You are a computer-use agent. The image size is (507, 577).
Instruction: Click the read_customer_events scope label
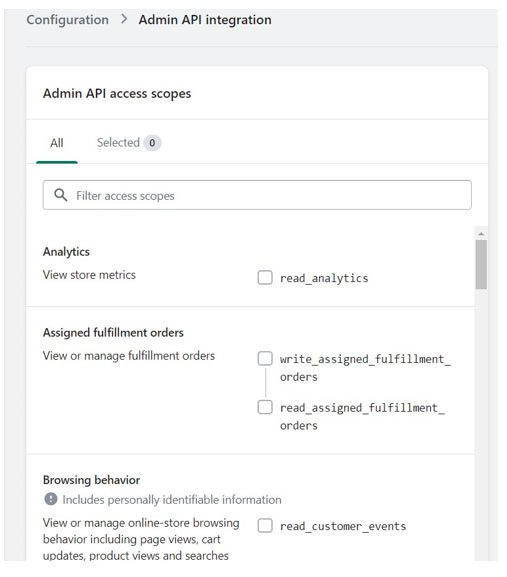click(x=343, y=526)
